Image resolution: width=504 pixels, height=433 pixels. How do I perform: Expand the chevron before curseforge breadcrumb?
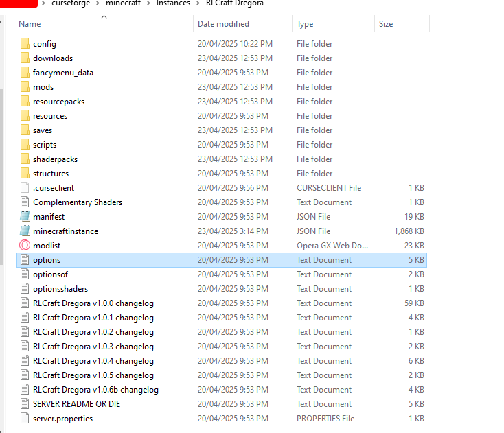(x=44, y=3)
